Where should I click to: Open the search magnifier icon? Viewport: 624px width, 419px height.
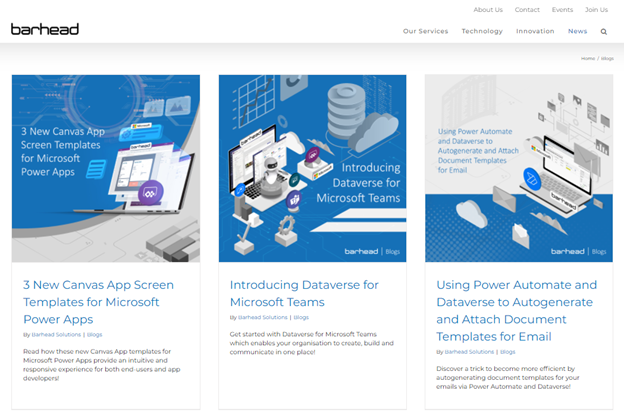[x=604, y=31]
